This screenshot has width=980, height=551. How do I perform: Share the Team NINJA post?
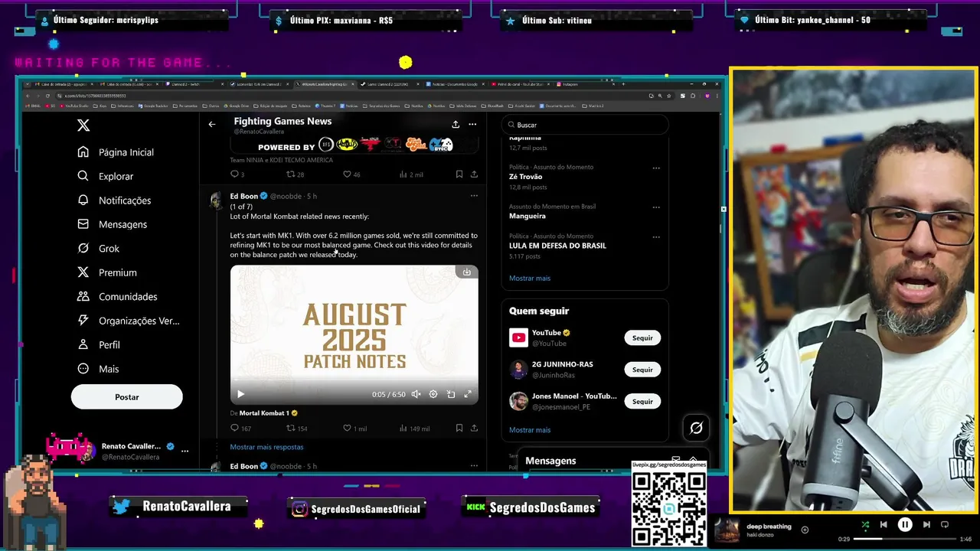click(474, 174)
